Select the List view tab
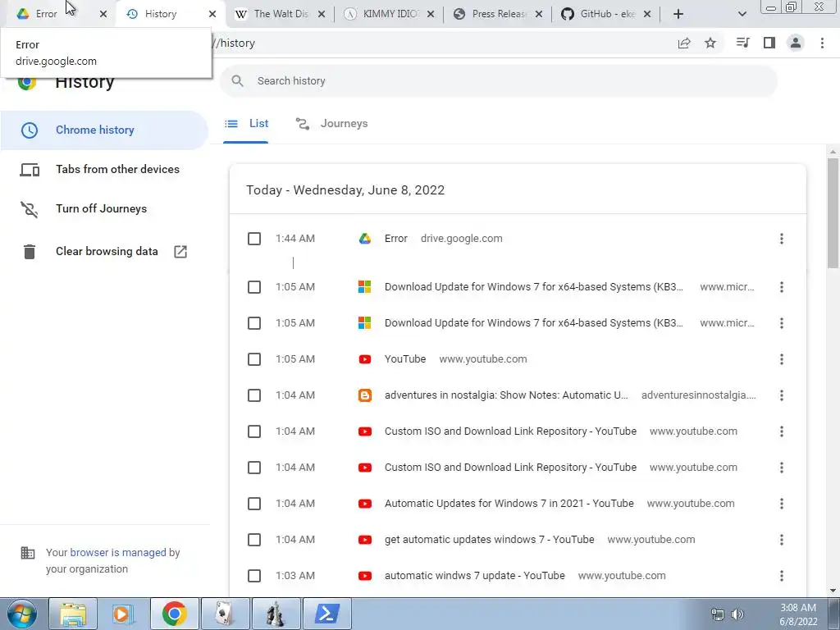Viewport: 840px width, 630px height. (246, 124)
